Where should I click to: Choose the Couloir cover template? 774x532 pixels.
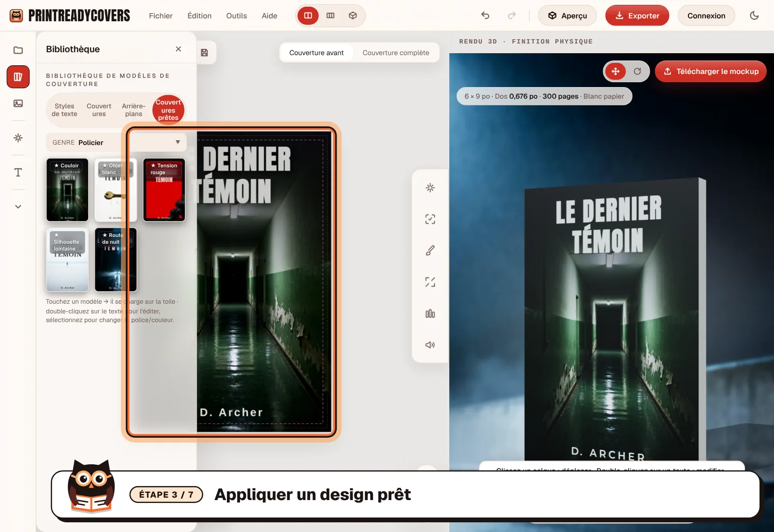coord(67,190)
